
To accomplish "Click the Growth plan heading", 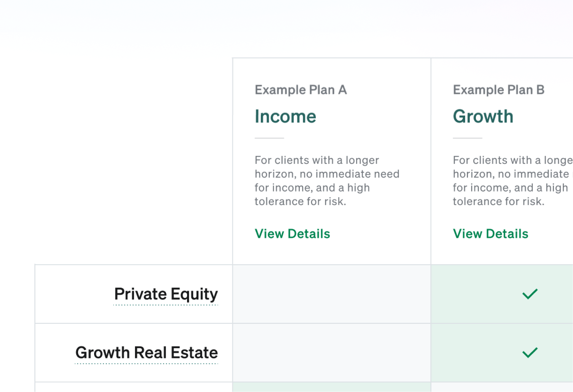I will click(x=483, y=117).
